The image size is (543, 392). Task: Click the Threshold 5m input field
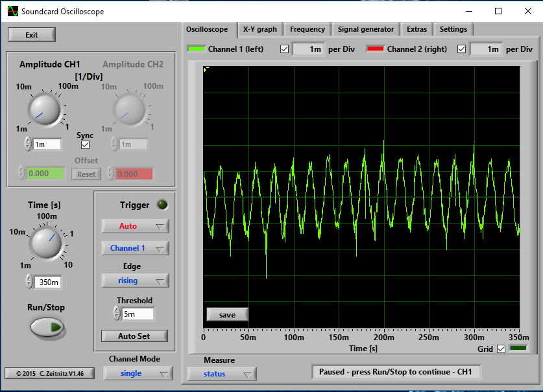click(x=138, y=314)
